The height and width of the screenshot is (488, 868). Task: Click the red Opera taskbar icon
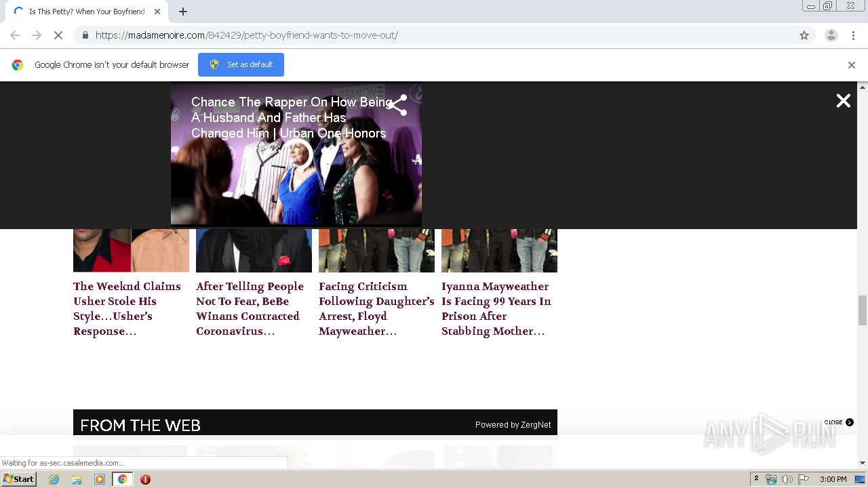[145, 479]
